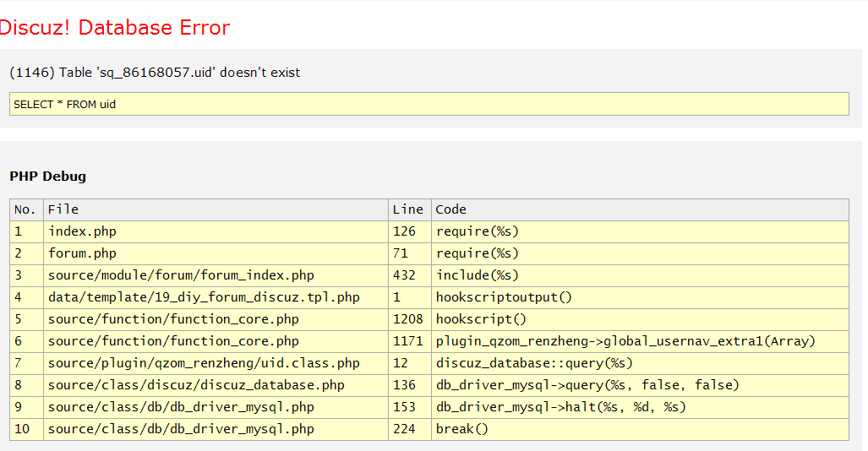Select 'data/template/19_diy_forum_discuz.tpl.php' cell
The width and height of the screenshot is (868, 451).
(216, 297)
